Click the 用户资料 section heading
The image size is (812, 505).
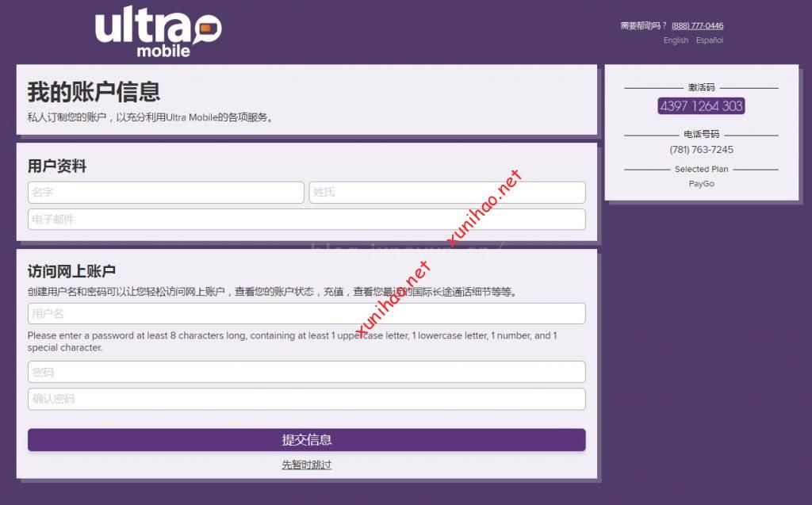pos(57,166)
